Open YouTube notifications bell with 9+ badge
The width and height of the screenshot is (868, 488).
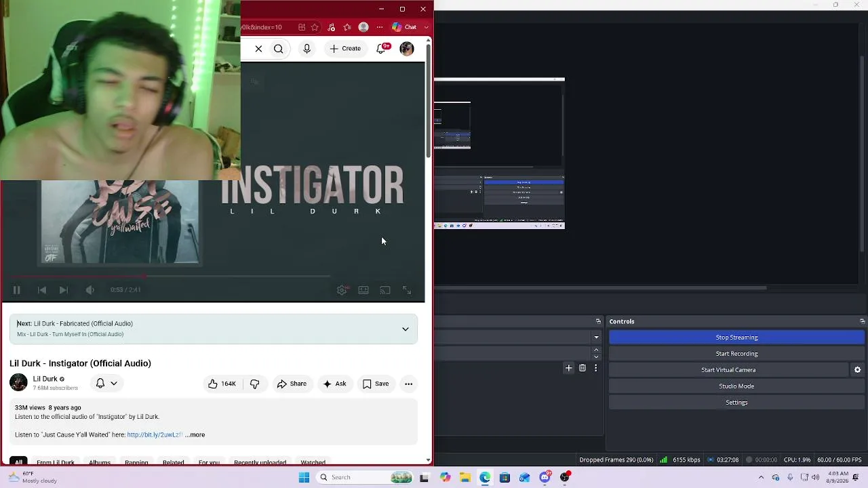tap(382, 49)
